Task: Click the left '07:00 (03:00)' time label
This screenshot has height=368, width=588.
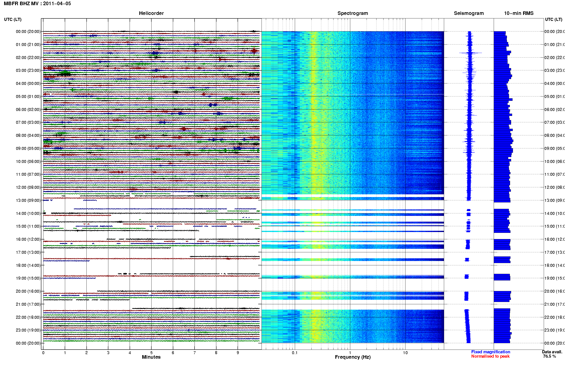Action: click(28, 122)
